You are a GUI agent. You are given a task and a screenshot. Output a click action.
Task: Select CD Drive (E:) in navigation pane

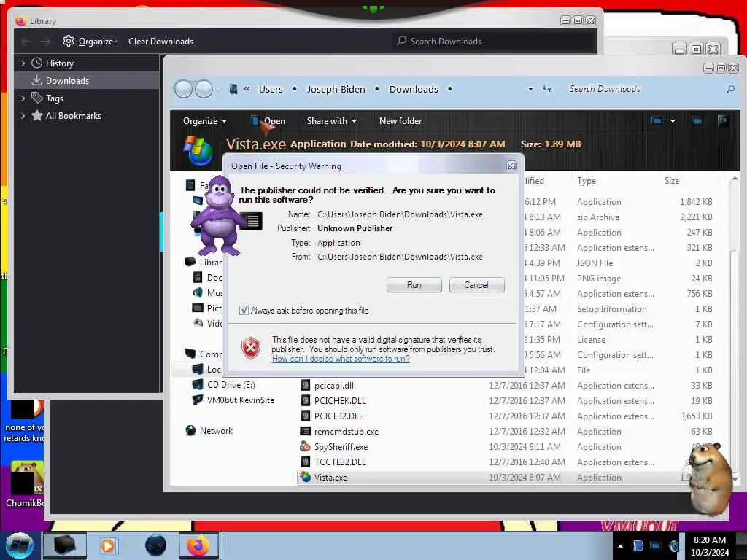click(231, 385)
